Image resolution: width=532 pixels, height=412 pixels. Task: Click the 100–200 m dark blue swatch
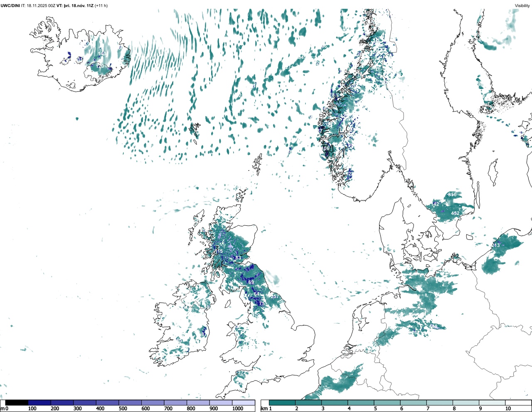pyautogui.click(x=39, y=402)
